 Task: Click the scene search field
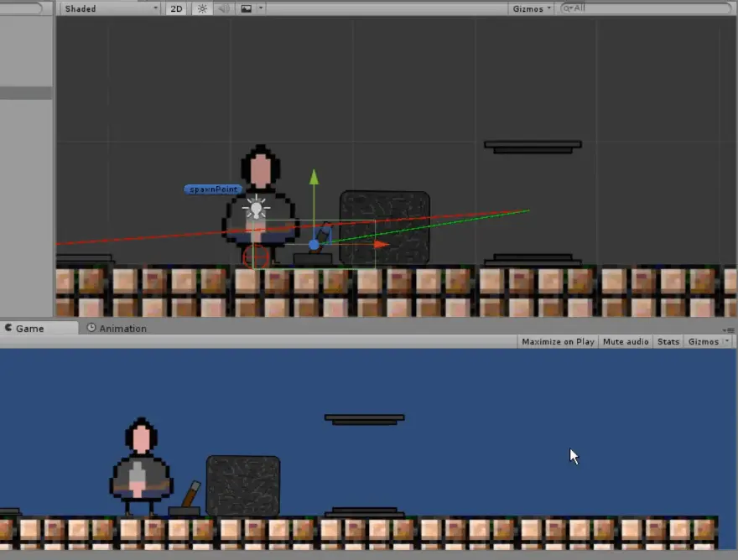tap(646, 8)
